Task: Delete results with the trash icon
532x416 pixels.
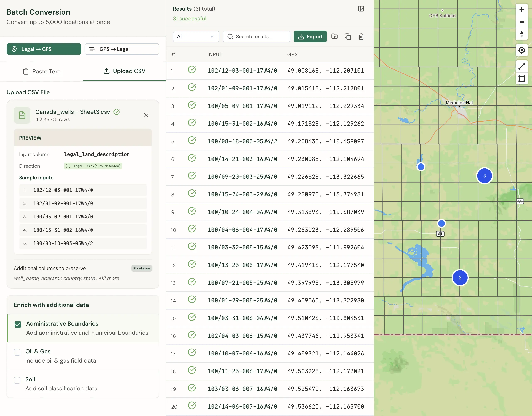Action: (361, 37)
